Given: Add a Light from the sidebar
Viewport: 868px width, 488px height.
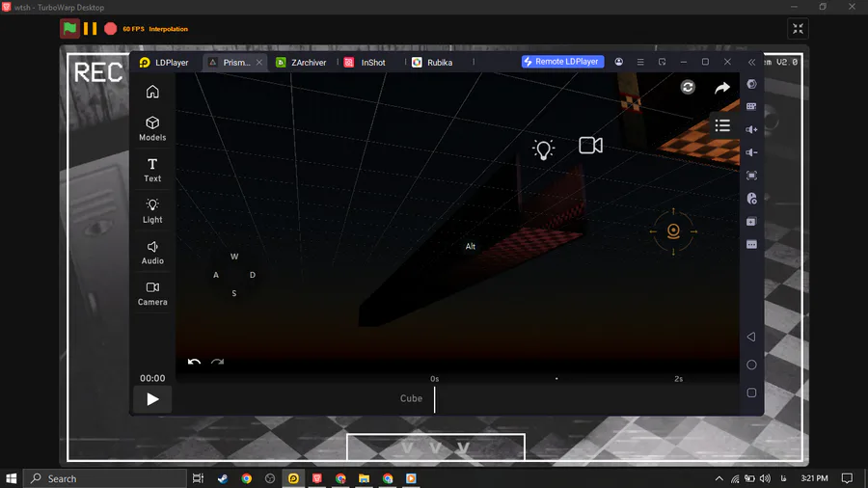Looking at the screenshot, I should tap(152, 211).
